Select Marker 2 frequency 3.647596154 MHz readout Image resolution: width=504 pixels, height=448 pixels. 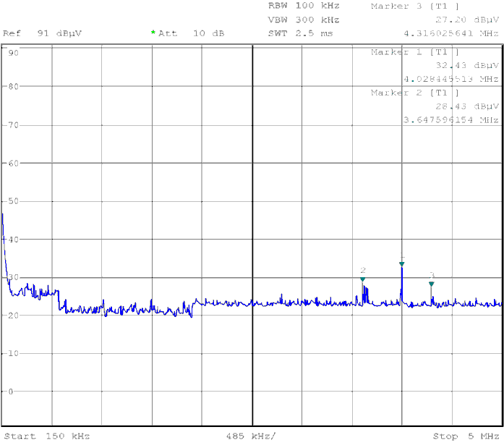[450, 119]
